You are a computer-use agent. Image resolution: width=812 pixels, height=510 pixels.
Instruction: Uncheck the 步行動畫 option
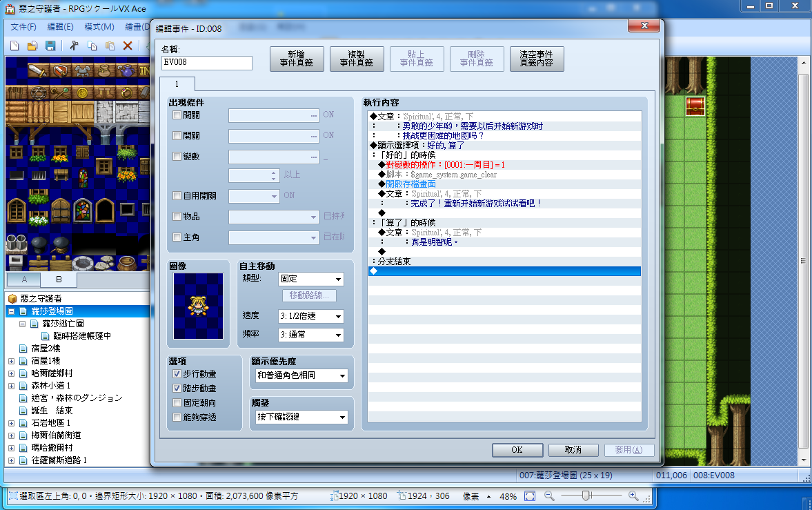click(x=177, y=373)
